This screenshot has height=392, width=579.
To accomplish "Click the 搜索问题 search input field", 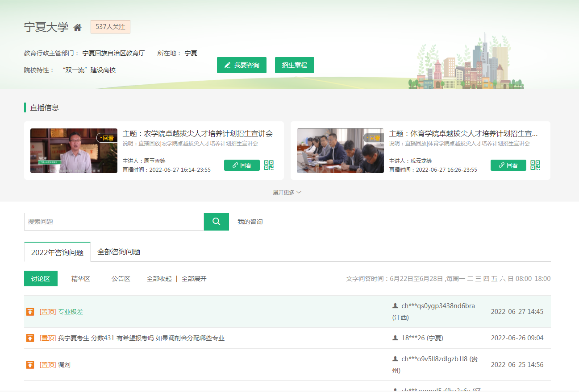I will coord(114,222).
